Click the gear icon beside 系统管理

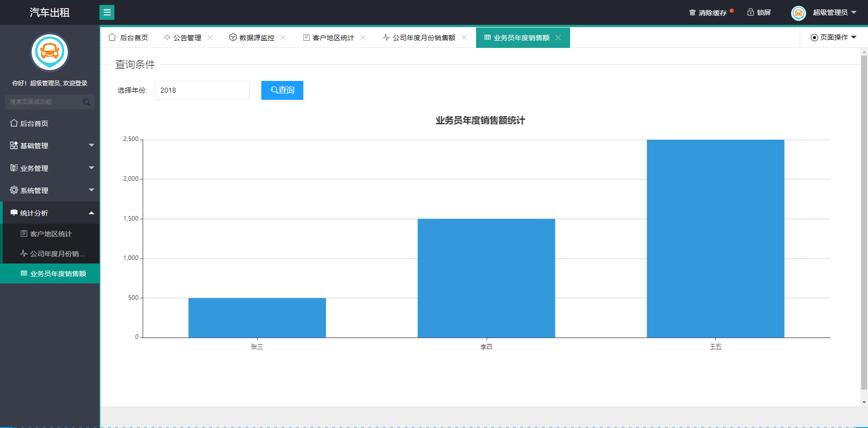point(14,190)
